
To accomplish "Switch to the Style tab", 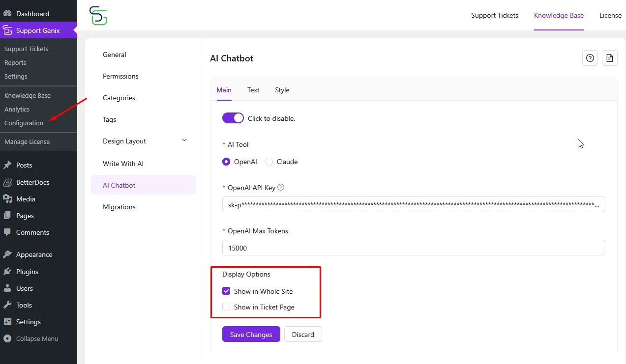I will [x=282, y=90].
